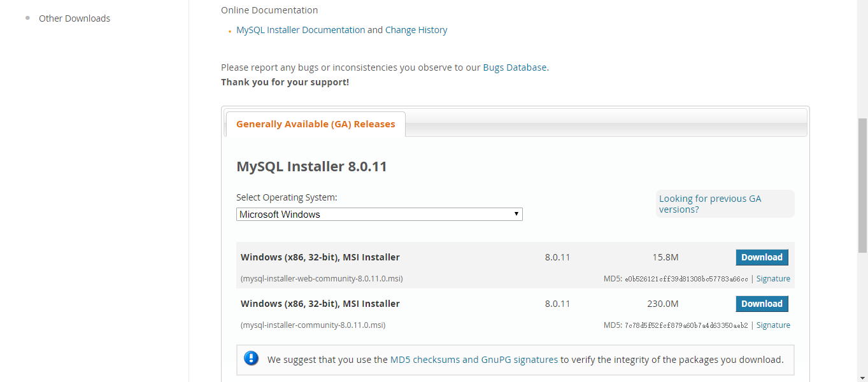Open Signature for the 230.0M installer
Screen dimensions: 868x382
coord(773,325)
